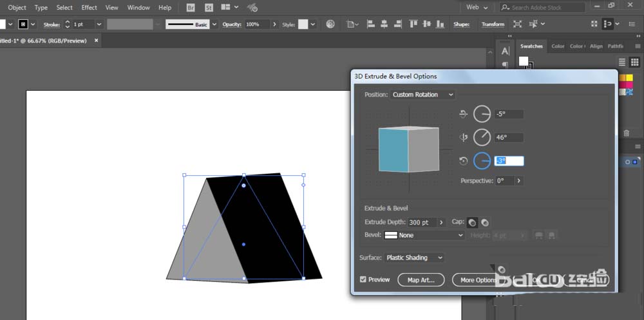
Task: Expand the Perspective slider arrow
Action: click(x=518, y=180)
